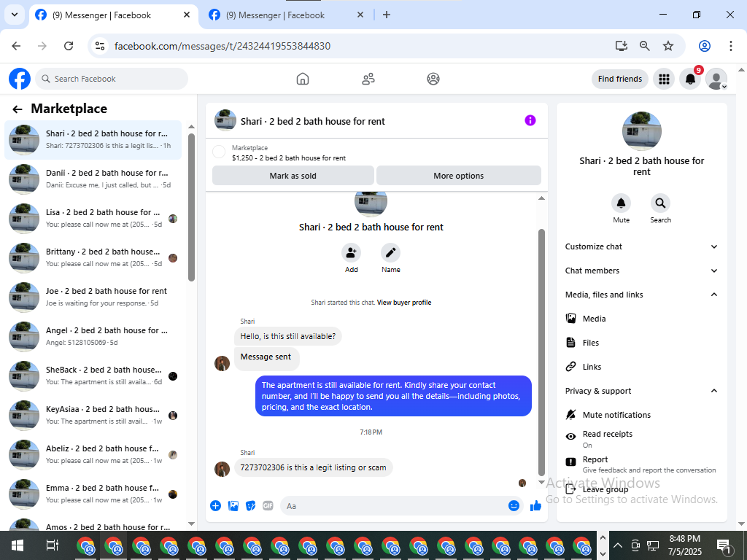
Task: Show hidden system tray icons
Action: click(618, 545)
